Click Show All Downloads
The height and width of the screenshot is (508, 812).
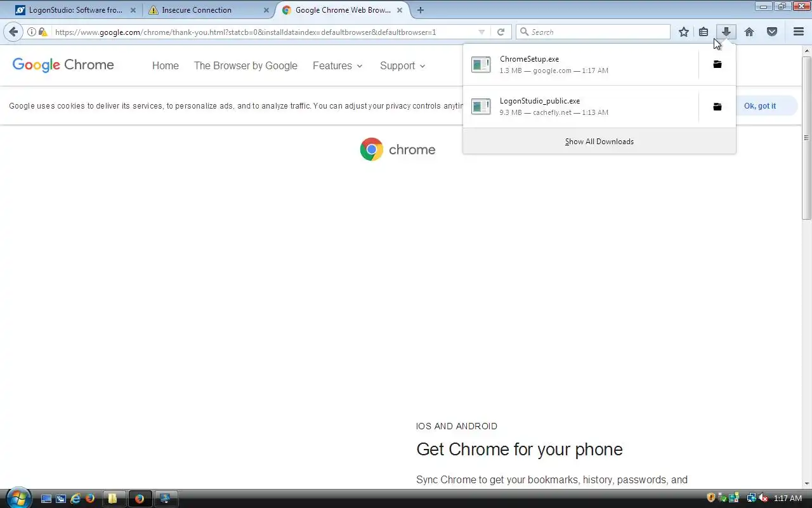tap(599, 142)
